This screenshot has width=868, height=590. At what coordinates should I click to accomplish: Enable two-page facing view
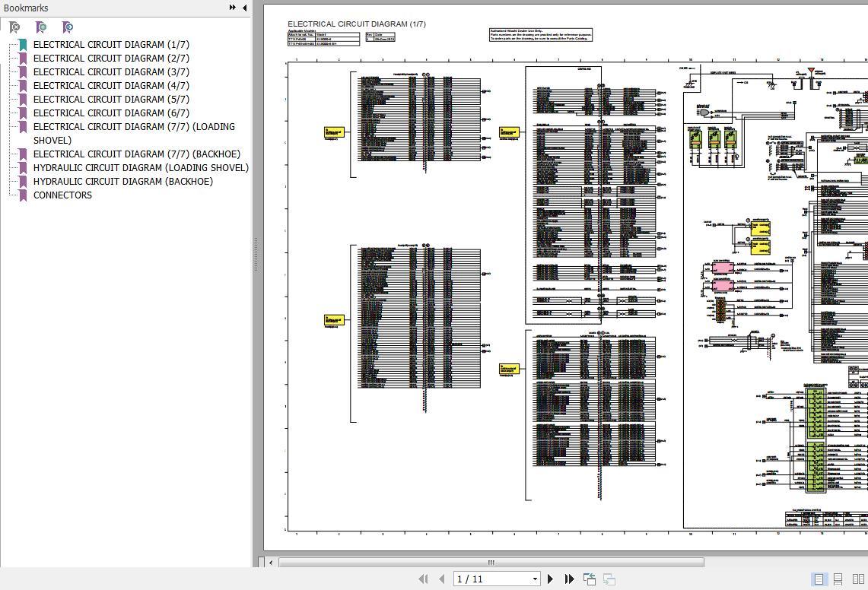pyautogui.click(x=858, y=579)
